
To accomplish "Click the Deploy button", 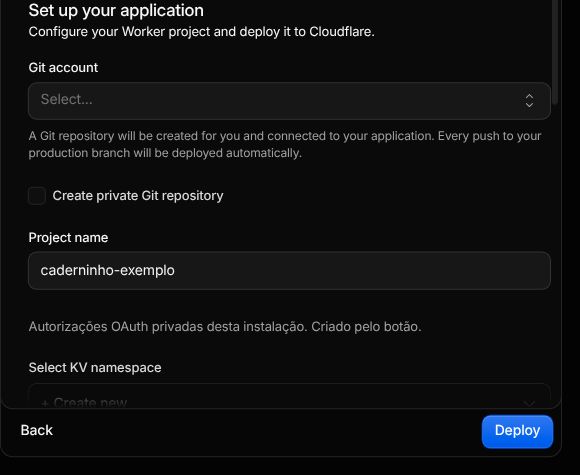I will [517, 431].
